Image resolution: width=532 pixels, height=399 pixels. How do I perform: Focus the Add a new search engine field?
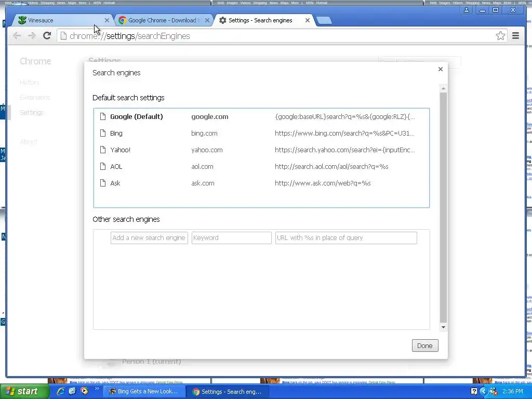click(149, 238)
